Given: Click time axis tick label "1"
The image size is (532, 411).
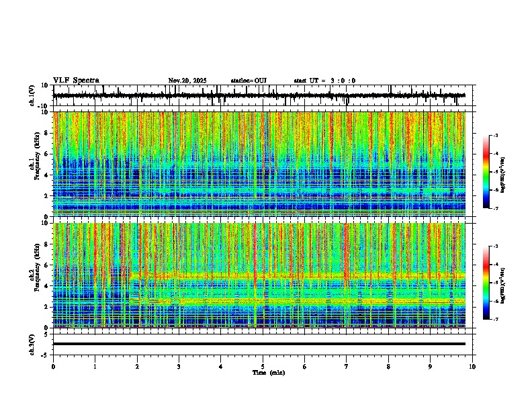Looking at the screenshot, I should pyautogui.click(x=95, y=367).
